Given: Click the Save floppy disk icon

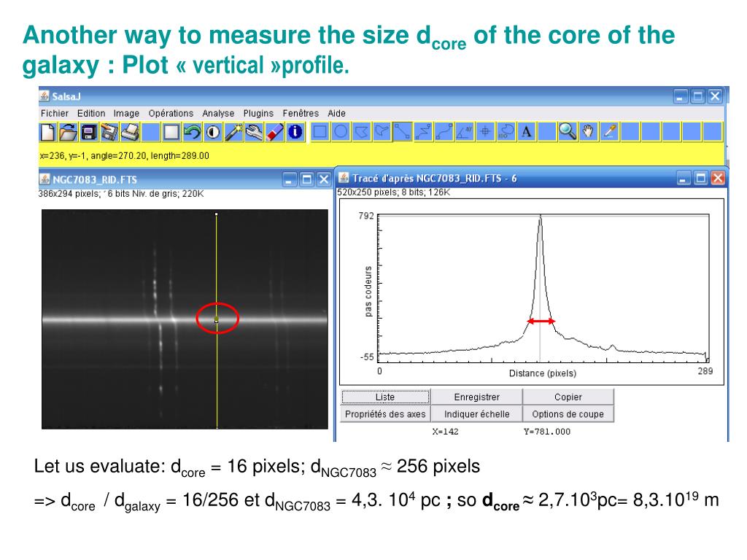Looking at the screenshot, I should pos(88,132).
